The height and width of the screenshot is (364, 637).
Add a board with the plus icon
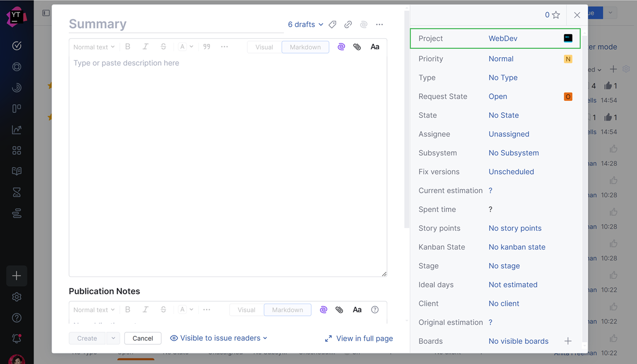coord(567,341)
